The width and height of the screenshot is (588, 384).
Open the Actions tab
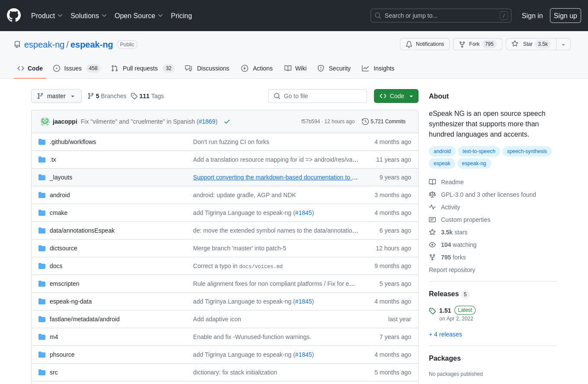[257, 68]
